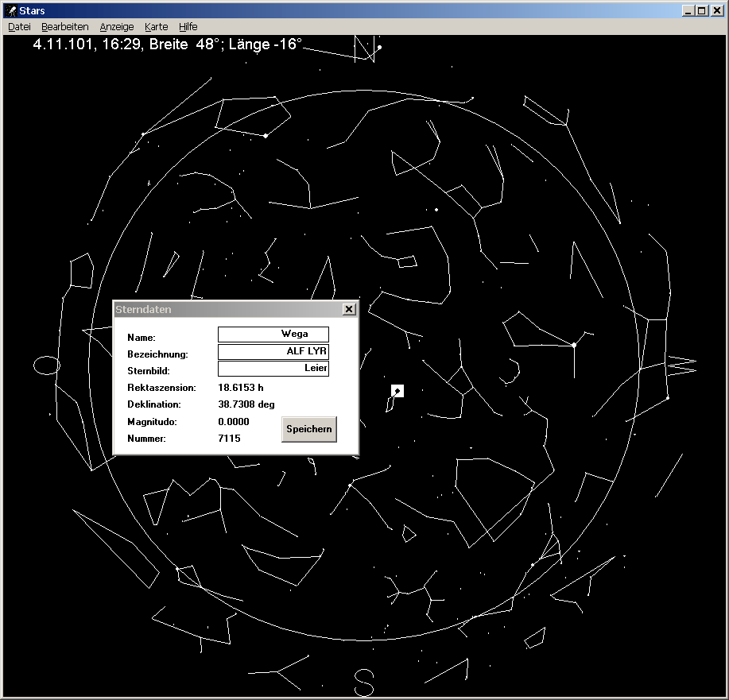
Task: Close the Sterndaten dialog
Action: pos(349,309)
